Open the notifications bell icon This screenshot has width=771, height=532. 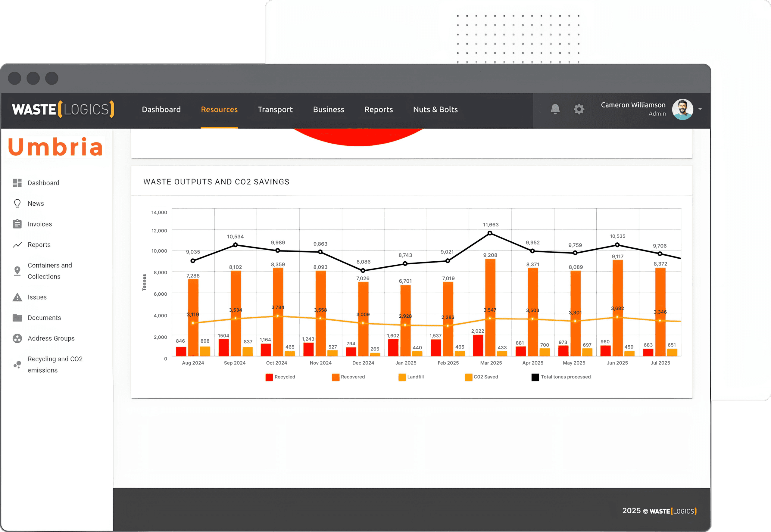coord(555,109)
